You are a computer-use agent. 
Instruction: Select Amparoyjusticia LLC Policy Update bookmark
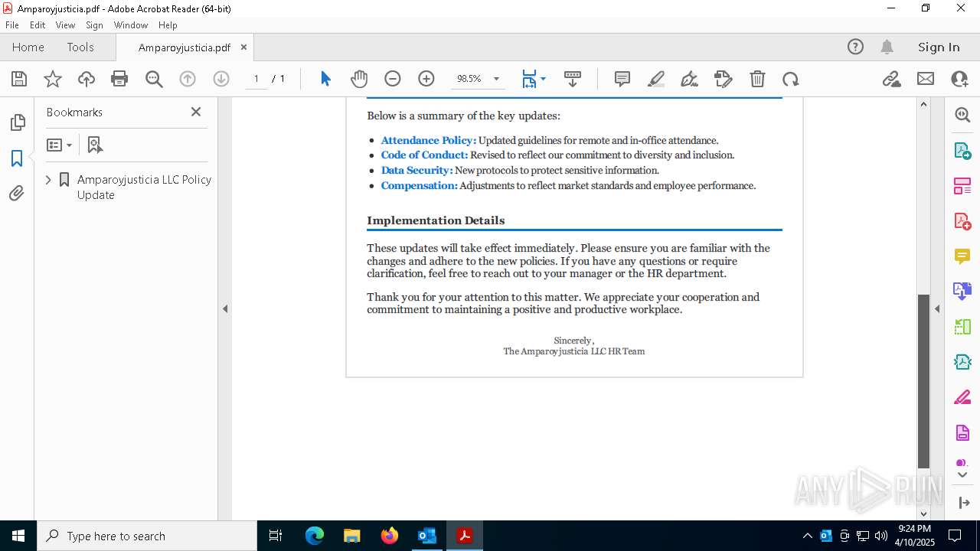point(144,187)
